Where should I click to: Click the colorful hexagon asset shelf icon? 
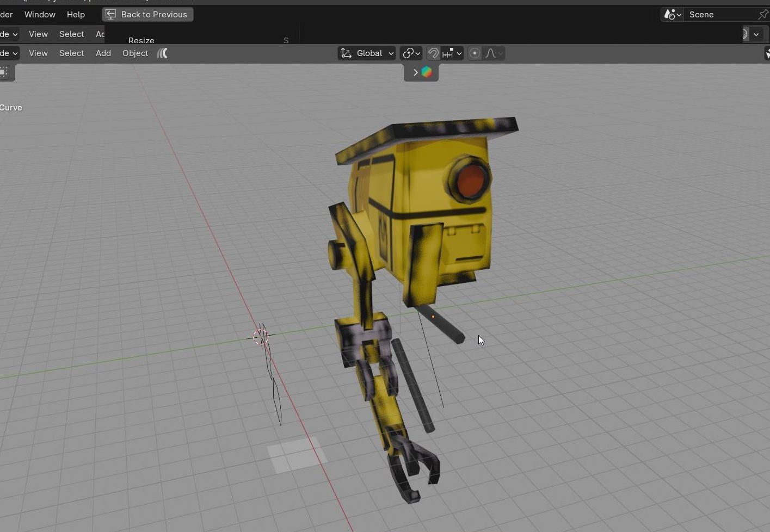[x=427, y=72]
